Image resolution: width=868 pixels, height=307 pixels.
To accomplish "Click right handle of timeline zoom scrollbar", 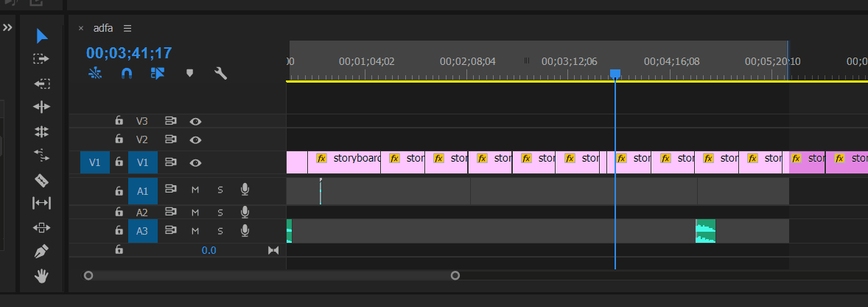I will [x=455, y=275].
